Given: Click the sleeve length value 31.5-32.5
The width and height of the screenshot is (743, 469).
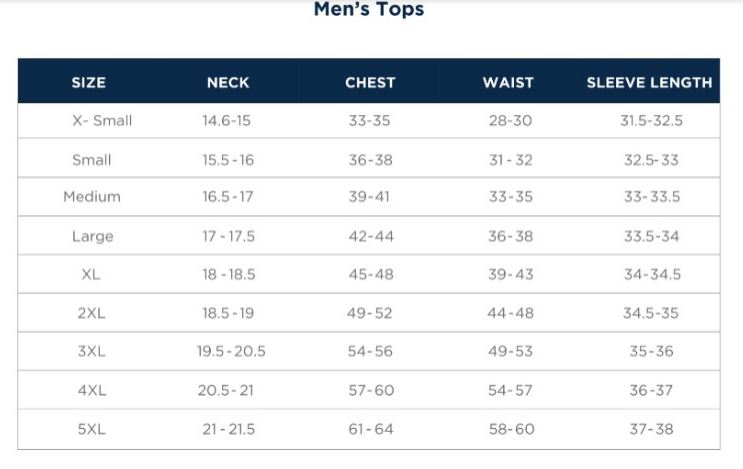Looking at the screenshot, I should tap(652, 120).
